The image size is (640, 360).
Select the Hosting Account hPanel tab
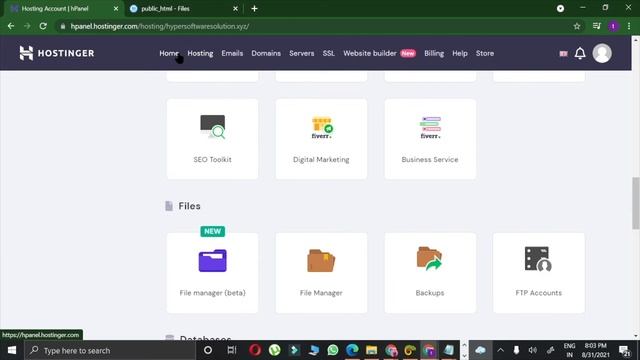coord(61,9)
